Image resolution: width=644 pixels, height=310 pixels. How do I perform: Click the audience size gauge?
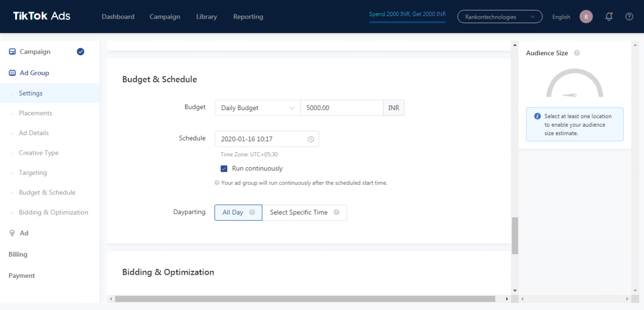(x=575, y=83)
